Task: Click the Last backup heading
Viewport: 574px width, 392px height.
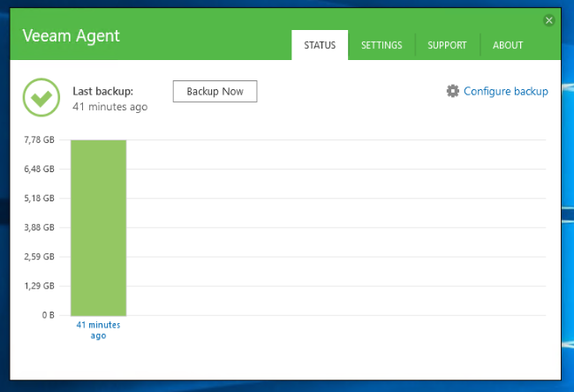Action: click(102, 91)
